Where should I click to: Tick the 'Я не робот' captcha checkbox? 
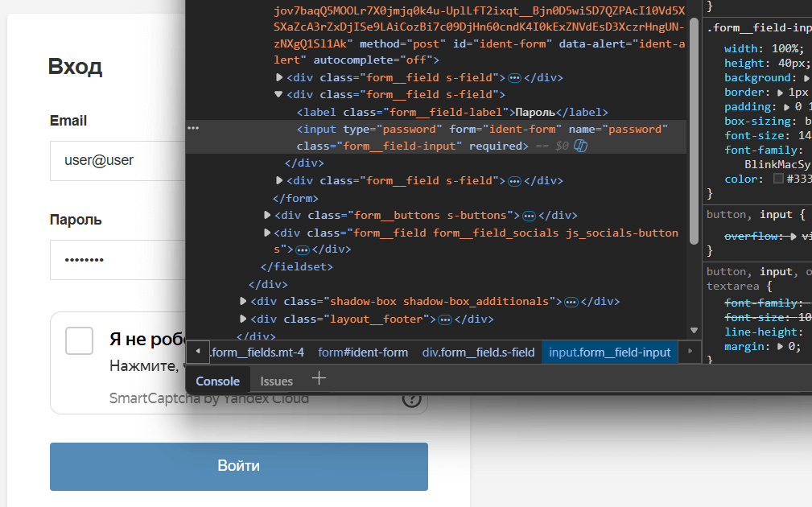point(79,340)
